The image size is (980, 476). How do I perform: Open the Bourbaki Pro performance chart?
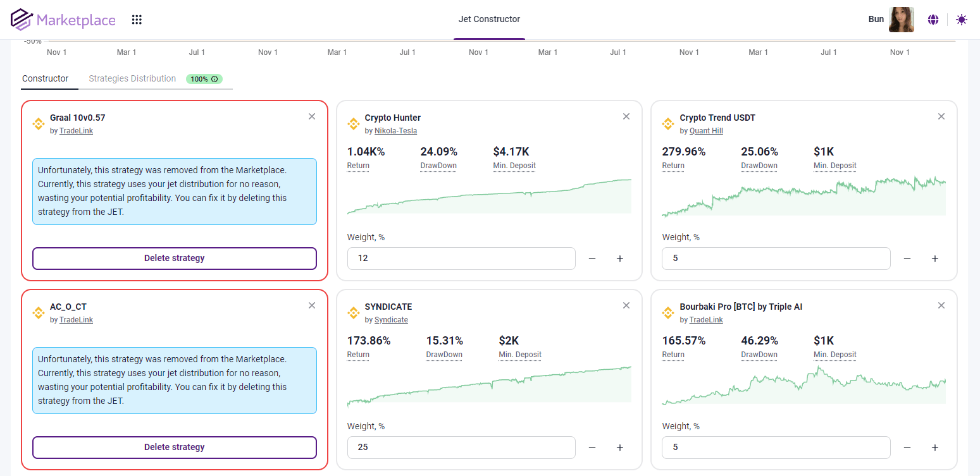pyautogui.click(x=804, y=385)
